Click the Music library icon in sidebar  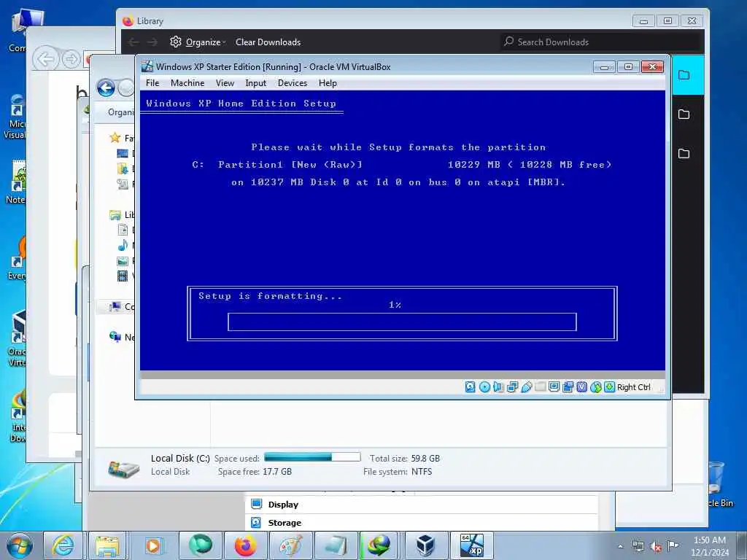(x=123, y=245)
